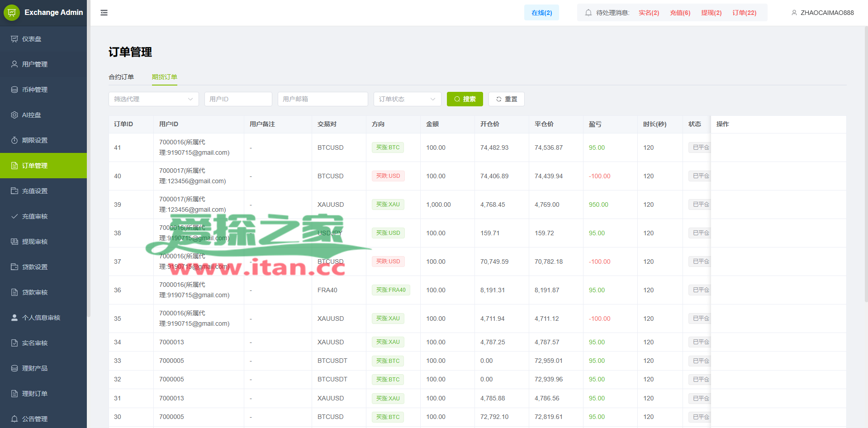The image size is (868, 428).
Task: Open pending 实名(2) notifications link
Action: click(x=649, y=13)
